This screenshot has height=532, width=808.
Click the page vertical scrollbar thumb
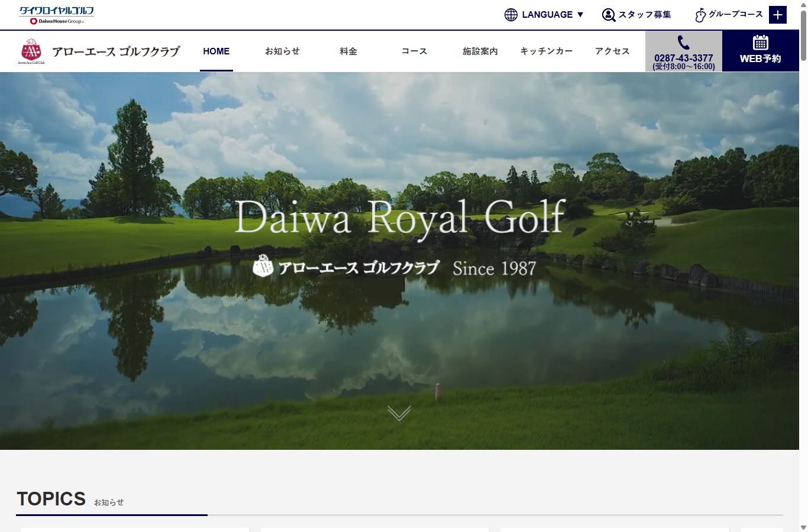803,34
